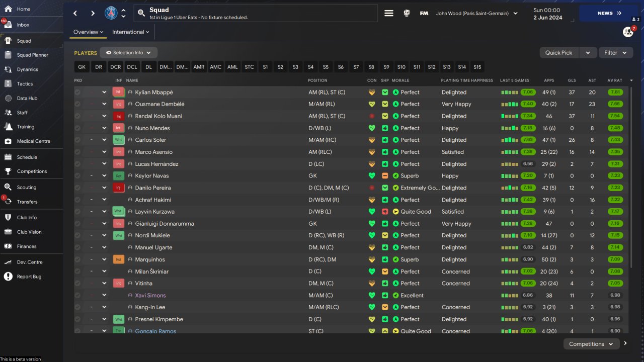Open the Filter dropdown
Image resolution: width=644 pixels, height=362 pixels.
click(x=616, y=53)
